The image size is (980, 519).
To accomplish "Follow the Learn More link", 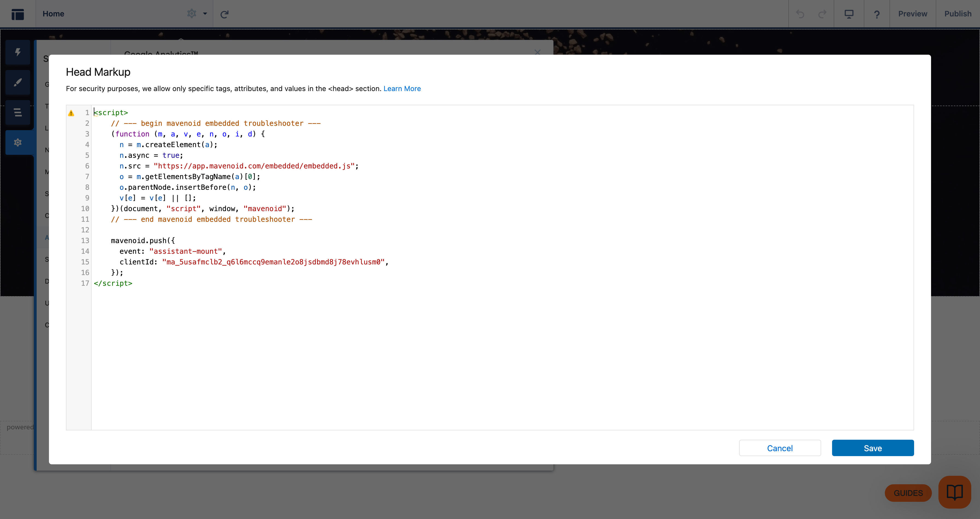I will pyautogui.click(x=402, y=89).
